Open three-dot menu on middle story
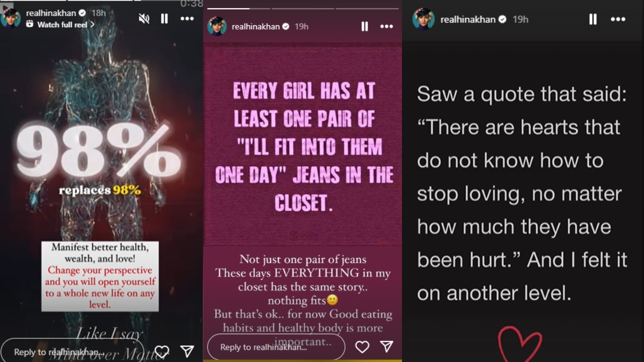Image resolution: width=644 pixels, height=362 pixels. pyautogui.click(x=386, y=26)
